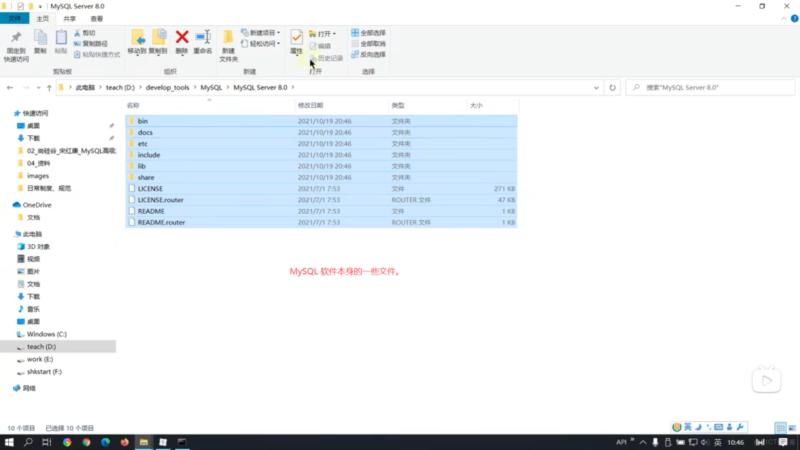Switch to the Home ribbon tab

point(43,18)
